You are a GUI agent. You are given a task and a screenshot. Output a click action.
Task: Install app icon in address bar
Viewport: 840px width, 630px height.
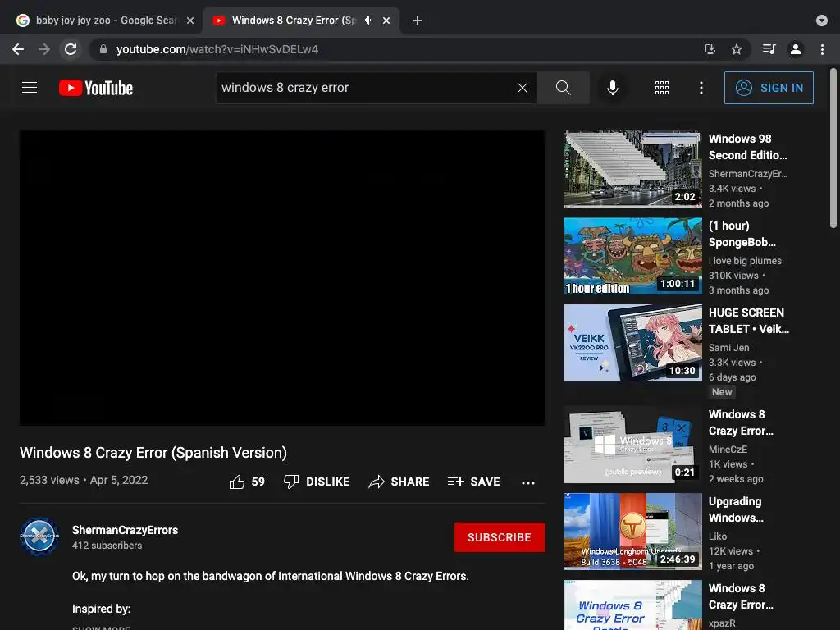pos(710,49)
